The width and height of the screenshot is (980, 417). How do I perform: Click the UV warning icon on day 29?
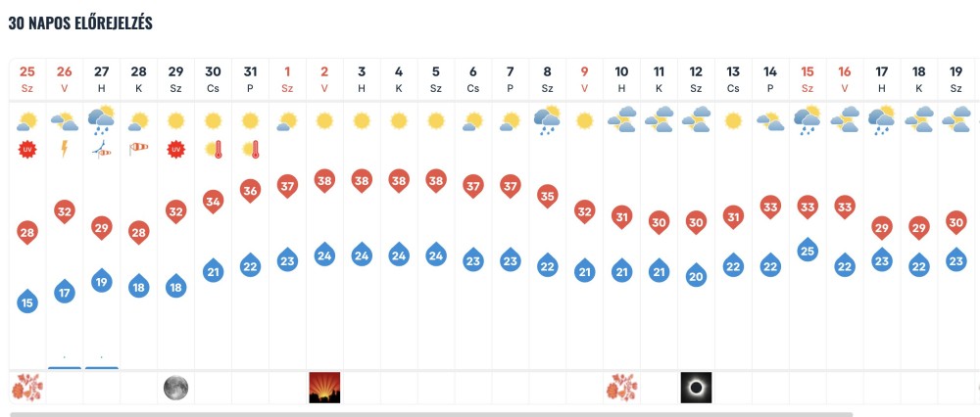click(175, 150)
